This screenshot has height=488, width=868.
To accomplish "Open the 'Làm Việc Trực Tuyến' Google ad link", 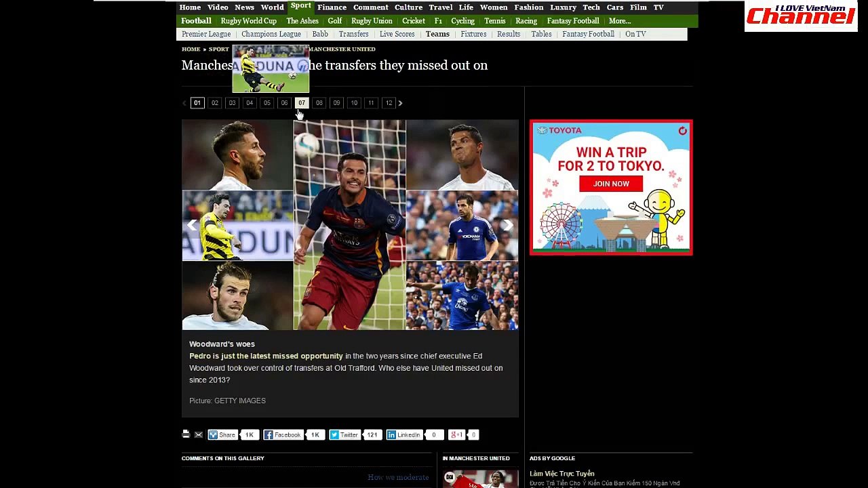I will tap(562, 474).
